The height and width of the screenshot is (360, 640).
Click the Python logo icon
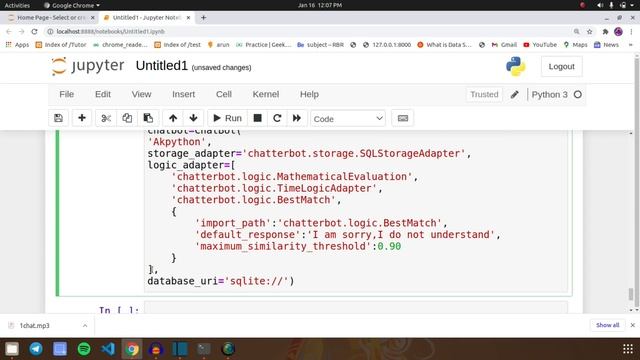click(516, 66)
